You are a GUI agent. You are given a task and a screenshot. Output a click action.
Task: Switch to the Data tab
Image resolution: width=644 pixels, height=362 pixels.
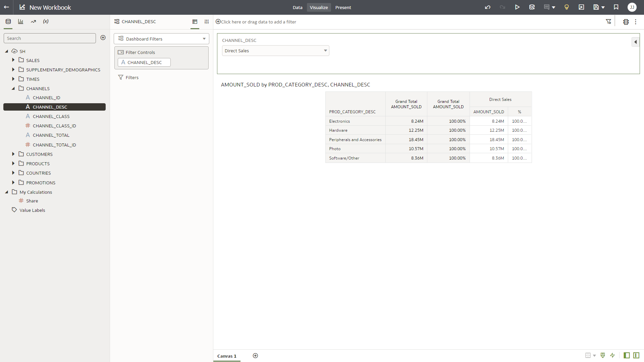[297, 7]
